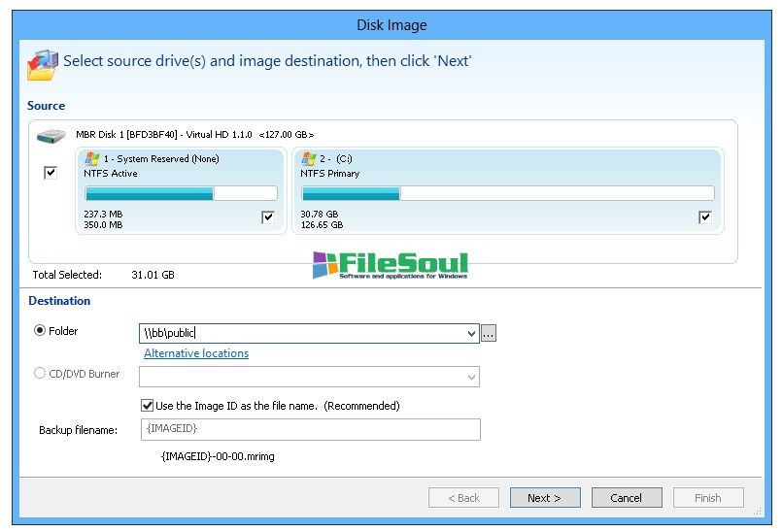The image size is (783, 532).
Task: Open folder browse dialog with ellipsis button
Action: coord(489,334)
